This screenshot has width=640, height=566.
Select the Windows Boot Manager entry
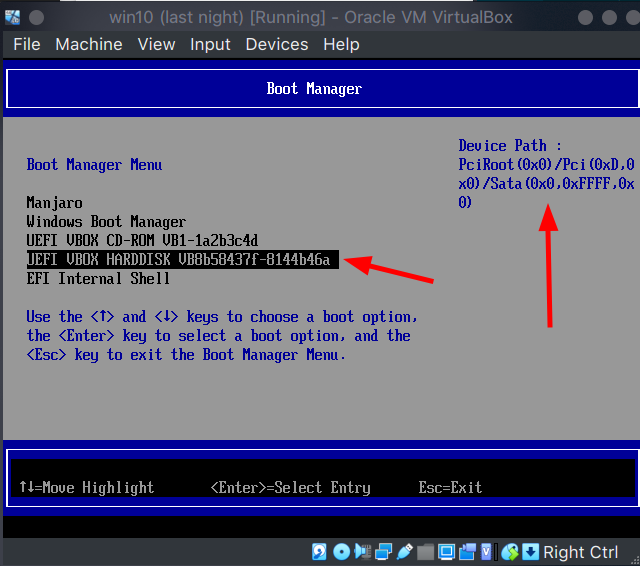point(106,222)
